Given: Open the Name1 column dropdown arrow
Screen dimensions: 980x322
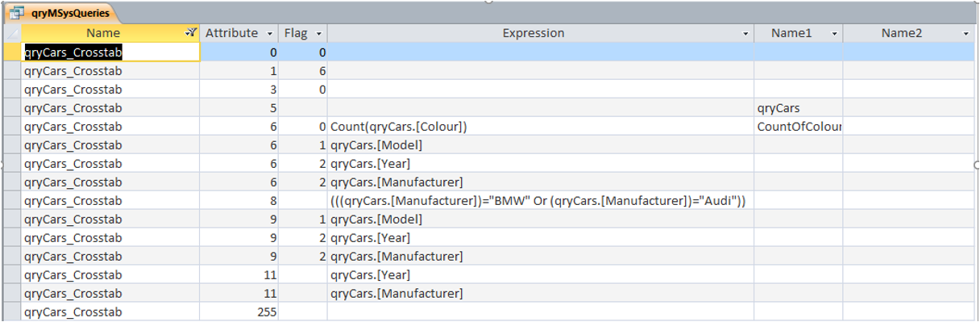Looking at the screenshot, I should (834, 34).
